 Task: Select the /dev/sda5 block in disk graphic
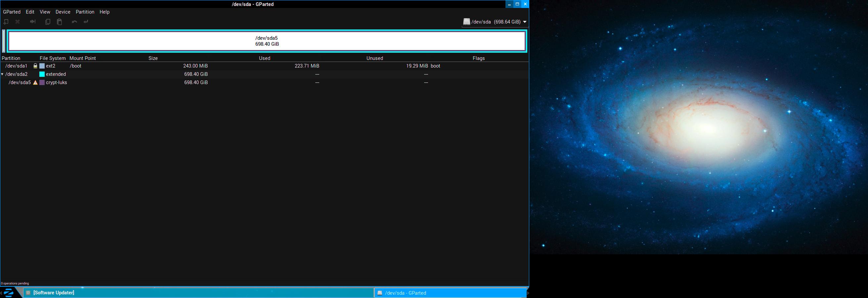point(267,41)
